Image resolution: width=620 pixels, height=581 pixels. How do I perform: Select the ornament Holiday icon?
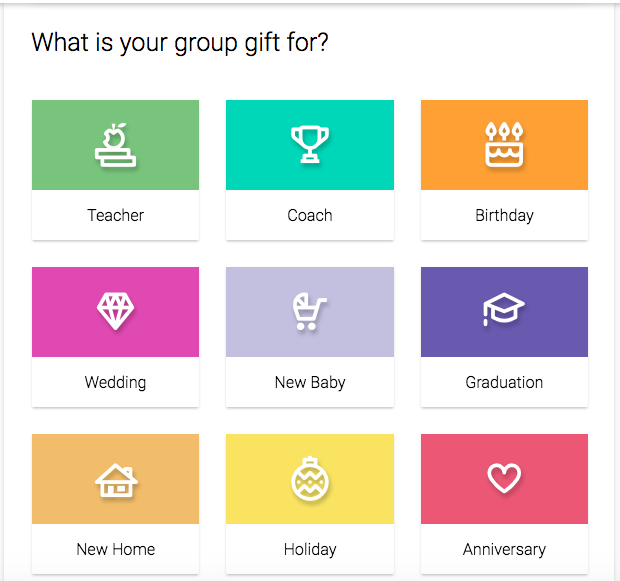click(310, 479)
